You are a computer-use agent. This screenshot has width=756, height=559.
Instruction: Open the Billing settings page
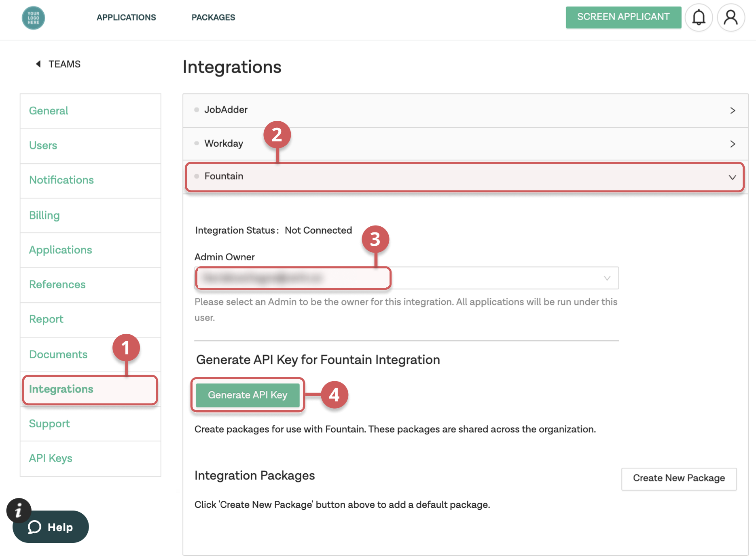tap(44, 215)
